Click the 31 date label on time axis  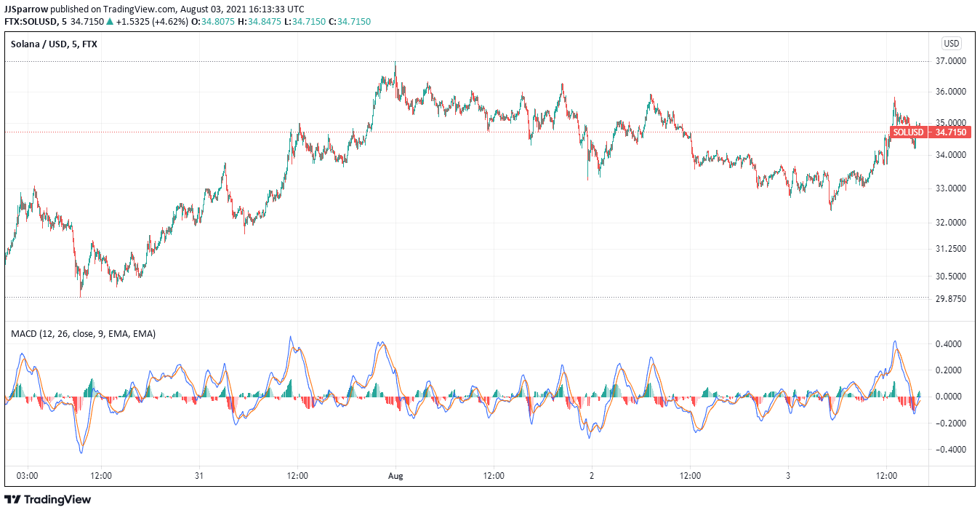point(198,476)
